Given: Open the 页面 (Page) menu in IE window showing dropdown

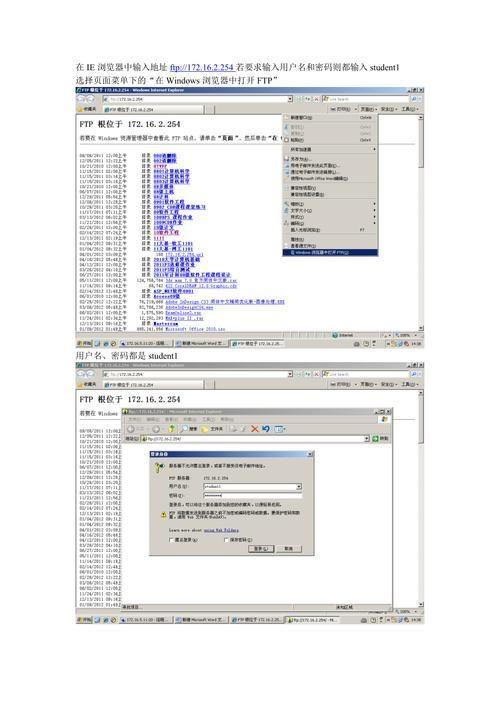Looking at the screenshot, I should (368, 109).
